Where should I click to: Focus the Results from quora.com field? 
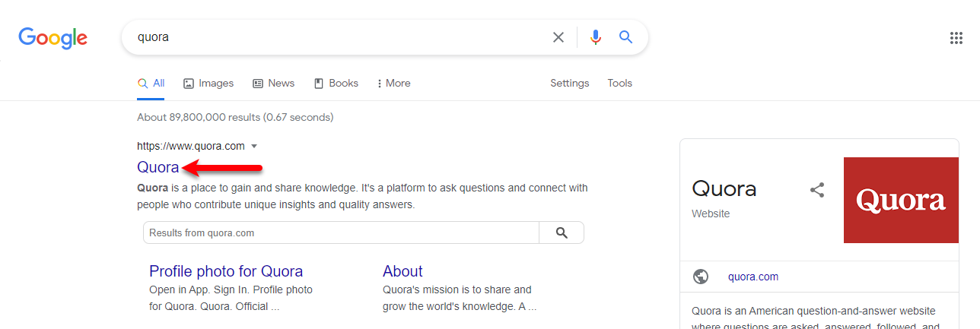pos(341,233)
